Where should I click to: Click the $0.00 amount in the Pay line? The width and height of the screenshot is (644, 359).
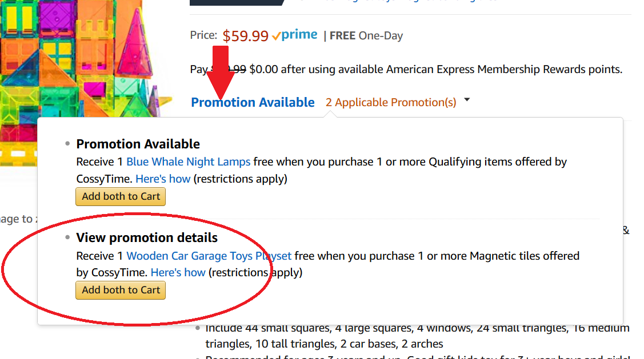point(263,70)
